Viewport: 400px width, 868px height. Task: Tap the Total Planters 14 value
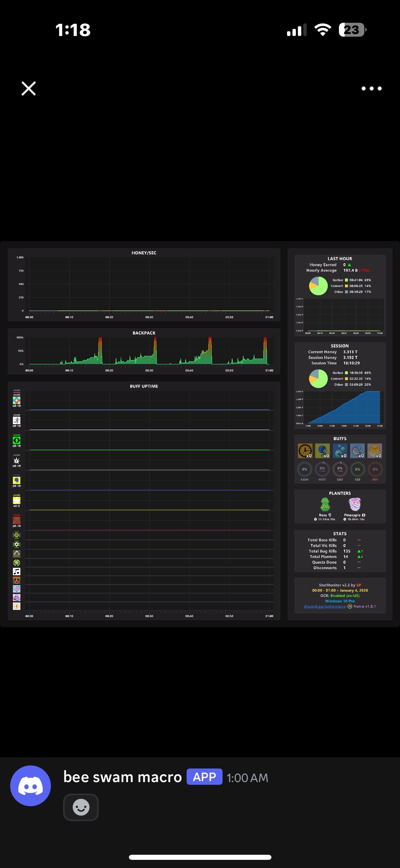pos(346,557)
